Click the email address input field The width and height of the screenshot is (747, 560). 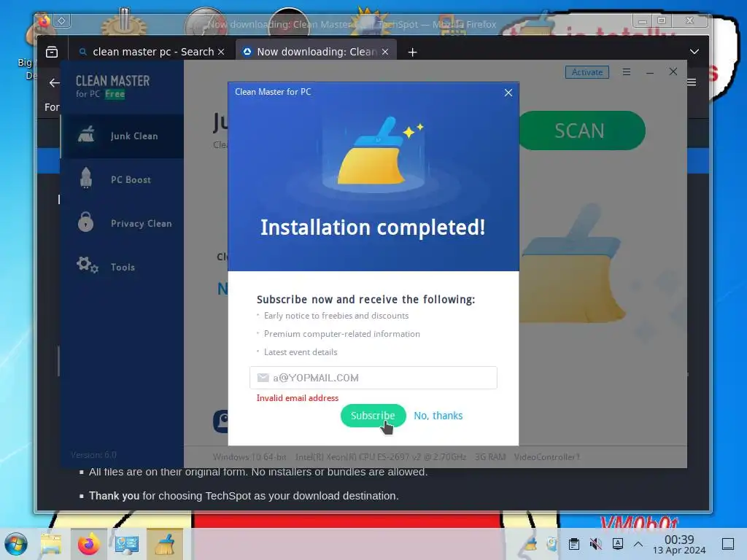click(x=373, y=378)
